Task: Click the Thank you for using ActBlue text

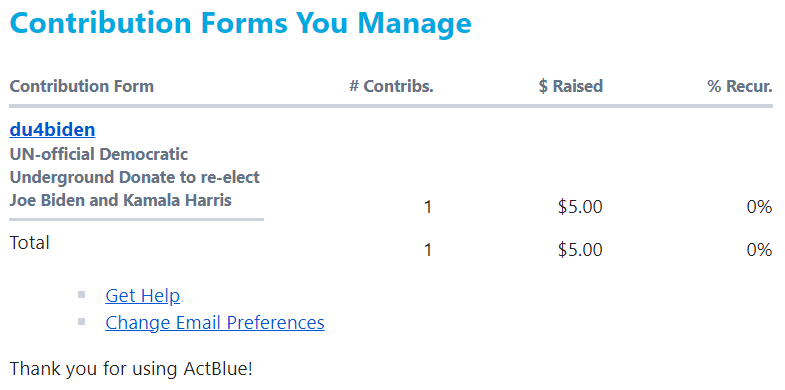Action: pos(131,368)
